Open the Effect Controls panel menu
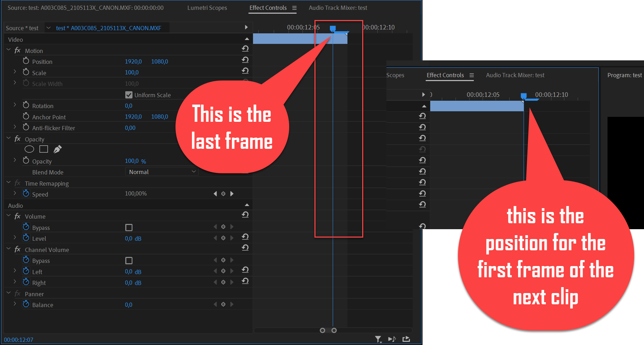 [x=294, y=7]
